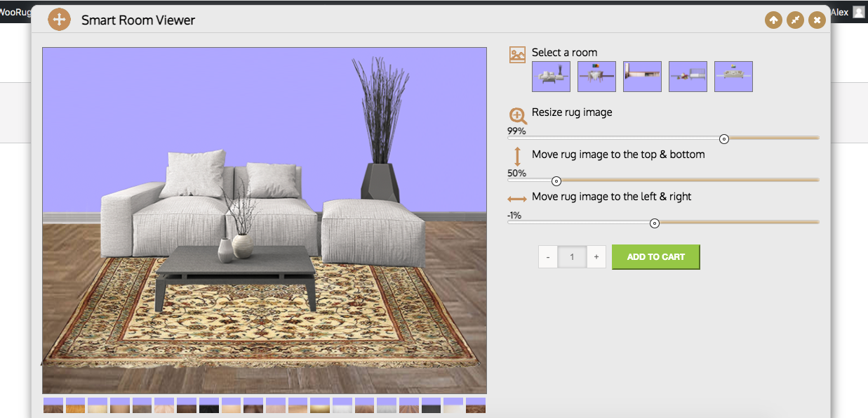Viewport: 868px width, 418px height.
Task: Click the Alex account name in the top bar
Action: 839,12
